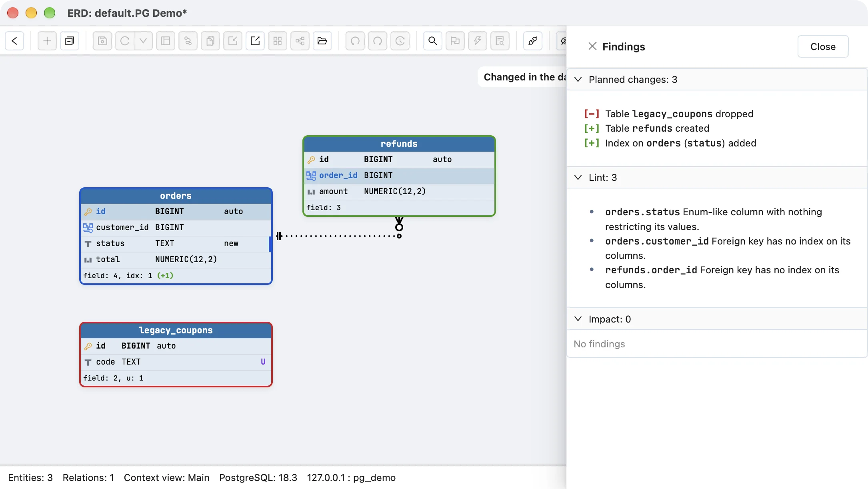Viewport: 868px width, 489px height.
Task: Select the refunds table header
Action: (399, 144)
